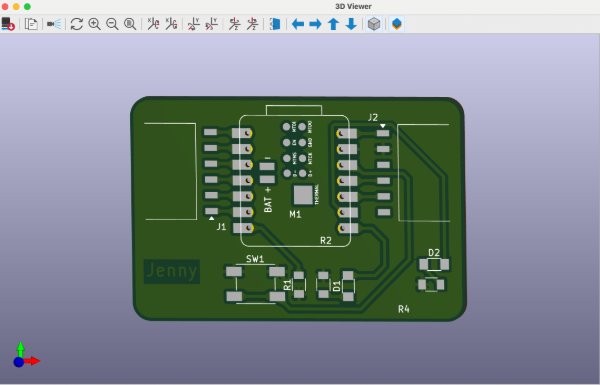The height and width of the screenshot is (385, 600).
Task: Flip board view icon
Action: pos(275,24)
